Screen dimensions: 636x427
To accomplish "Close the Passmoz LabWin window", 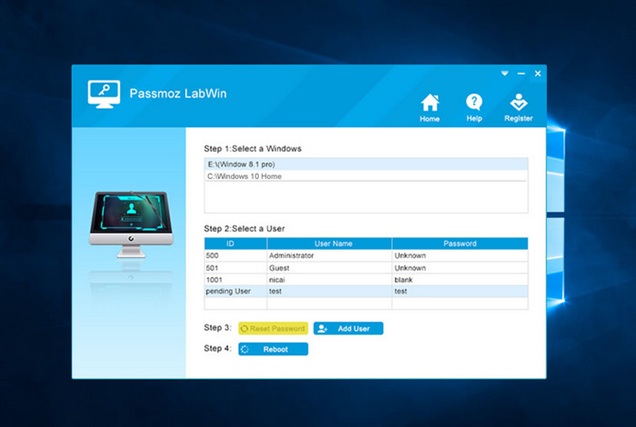I will [x=537, y=74].
